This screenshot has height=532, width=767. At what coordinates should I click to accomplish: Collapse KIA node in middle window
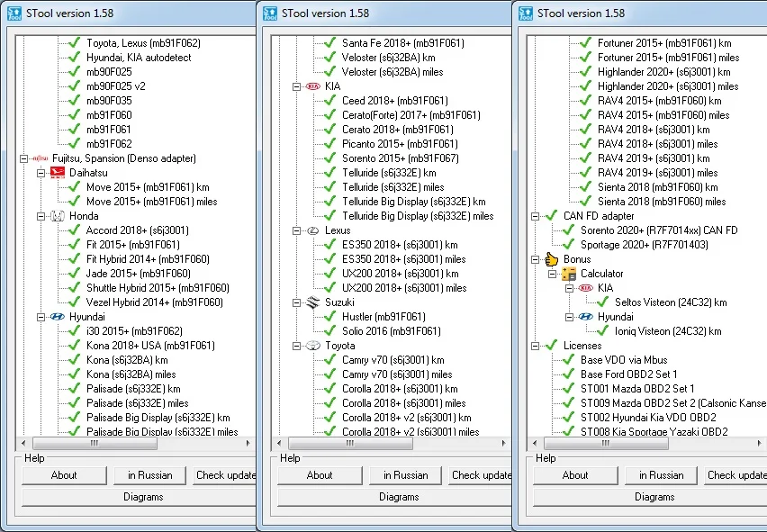tap(296, 86)
